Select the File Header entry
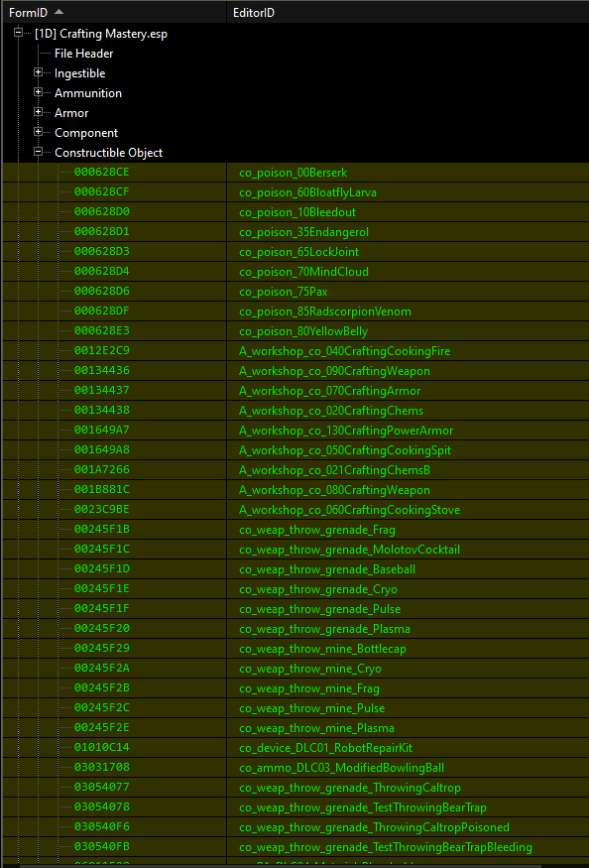 pyautogui.click(x=83, y=54)
